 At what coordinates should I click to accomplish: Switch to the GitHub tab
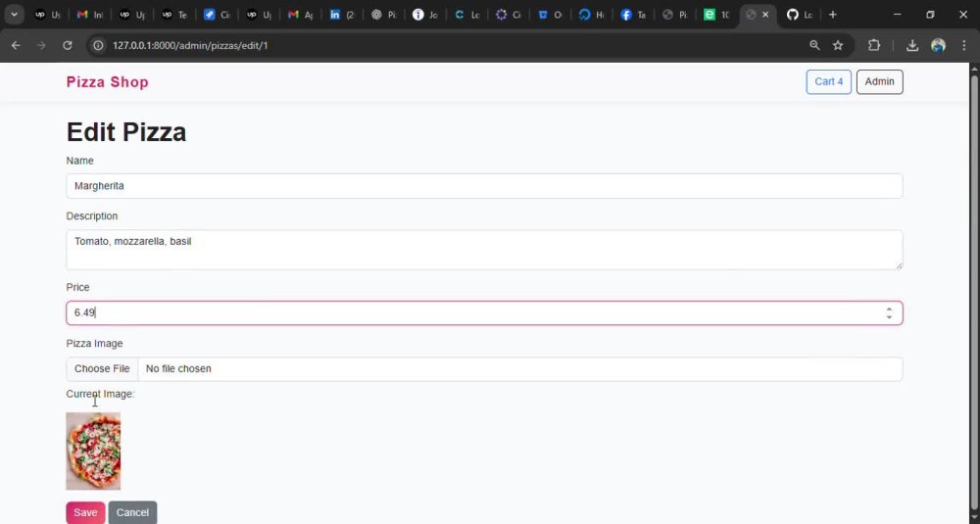pyautogui.click(x=800, y=15)
